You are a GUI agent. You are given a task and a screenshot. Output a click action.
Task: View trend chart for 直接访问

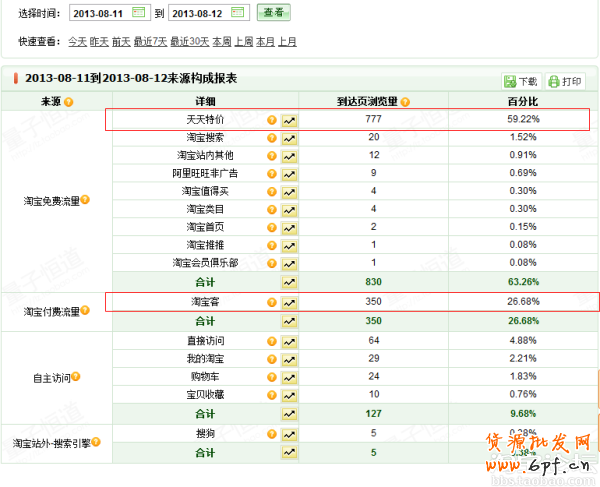[289, 342]
